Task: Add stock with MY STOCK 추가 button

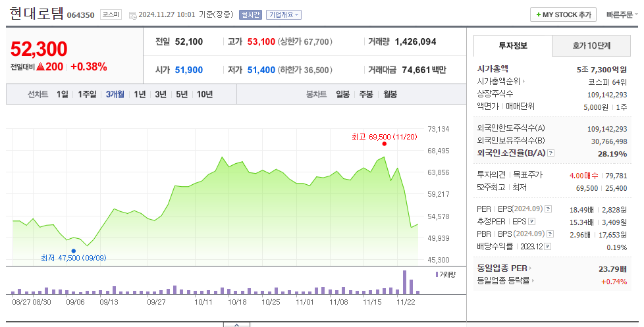Action: pos(563,14)
